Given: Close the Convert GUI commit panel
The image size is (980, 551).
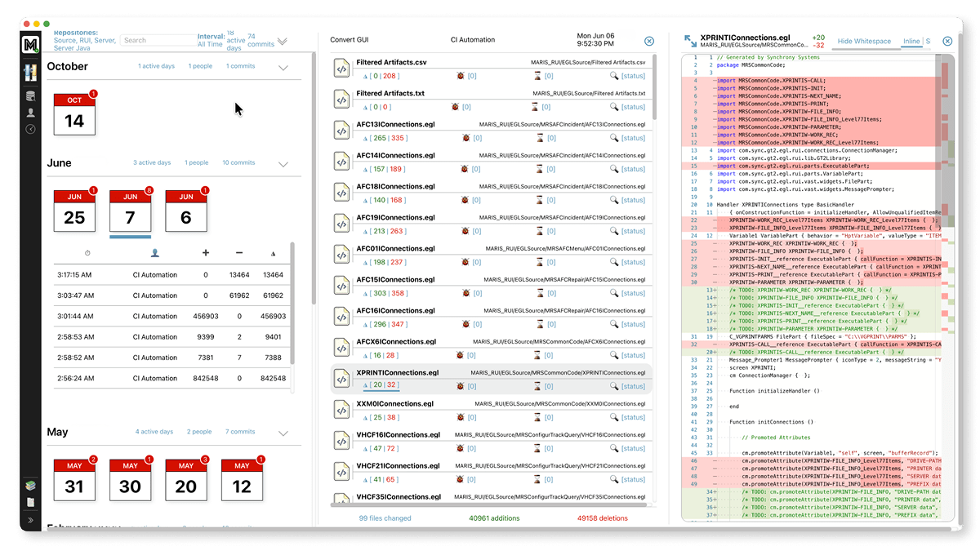Looking at the screenshot, I should [649, 39].
